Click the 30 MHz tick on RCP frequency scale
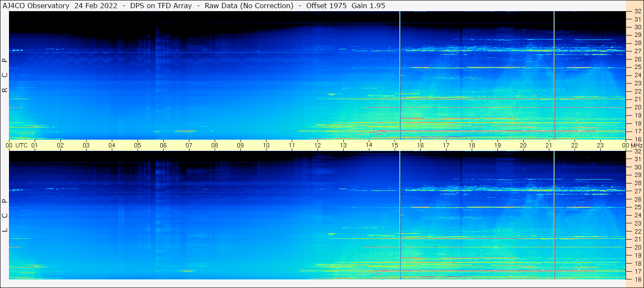The height and width of the screenshot is (288, 644). click(638, 27)
